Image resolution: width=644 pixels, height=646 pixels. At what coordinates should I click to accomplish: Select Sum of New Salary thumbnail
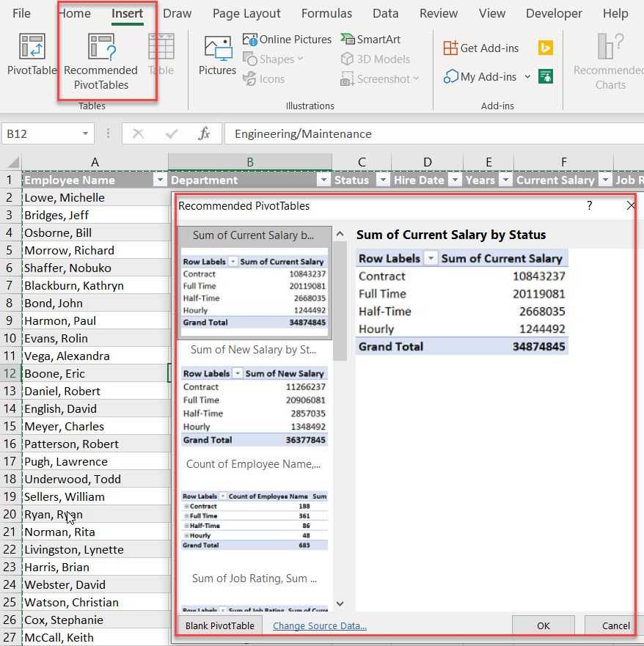tap(255, 397)
